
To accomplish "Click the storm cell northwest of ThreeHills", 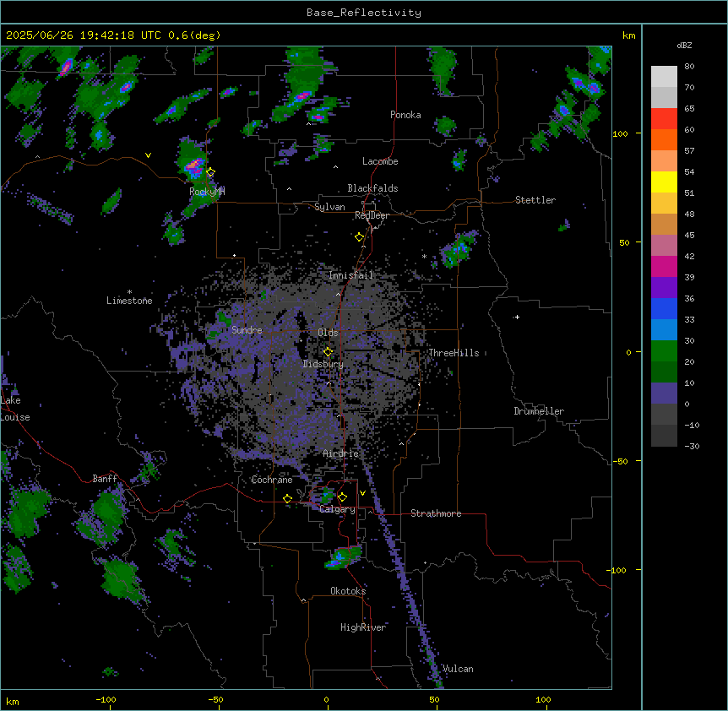I will [458, 250].
